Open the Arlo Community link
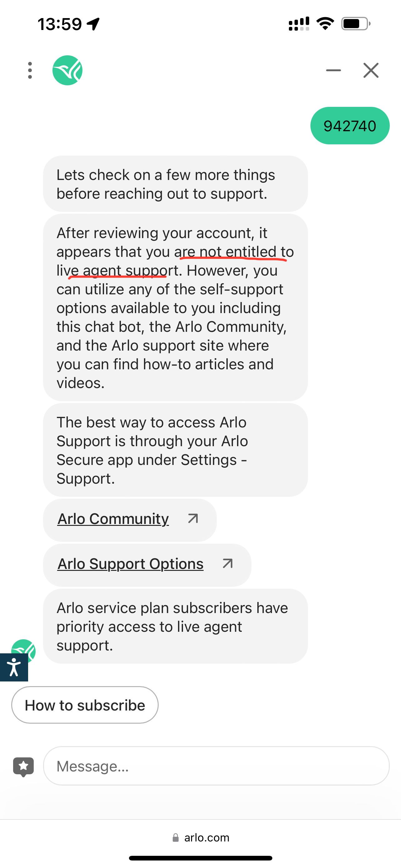 (x=113, y=519)
